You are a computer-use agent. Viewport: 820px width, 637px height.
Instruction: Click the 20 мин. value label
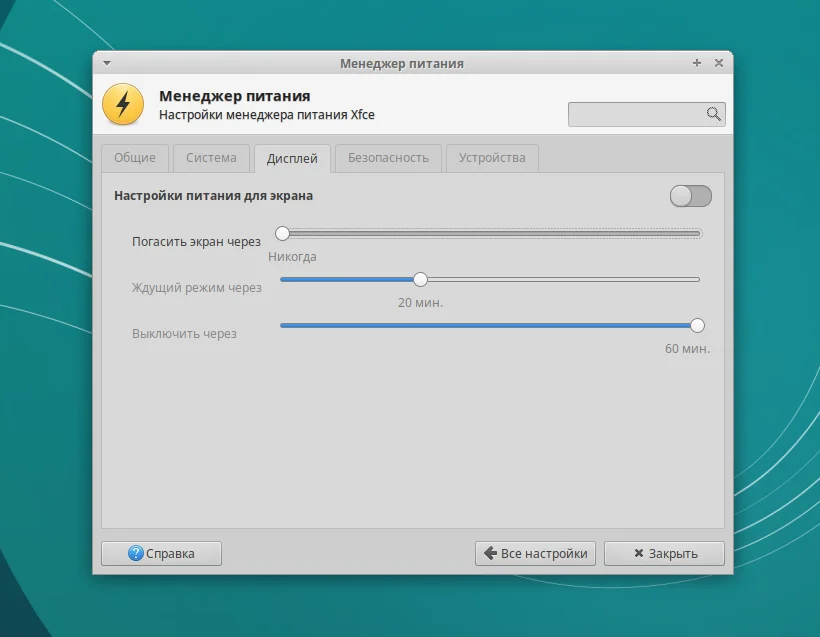pyautogui.click(x=420, y=303)
